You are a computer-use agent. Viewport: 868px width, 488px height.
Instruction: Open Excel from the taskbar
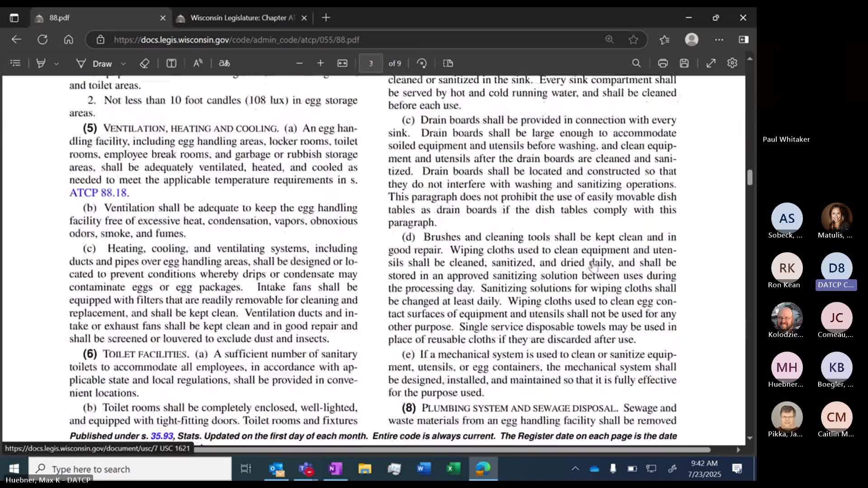coord(453,469)
